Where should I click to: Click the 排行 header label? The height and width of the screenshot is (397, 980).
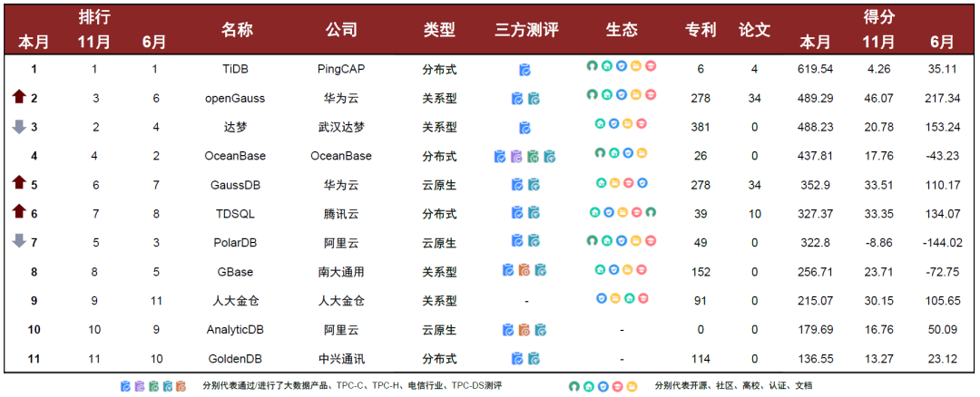point(94,17)
